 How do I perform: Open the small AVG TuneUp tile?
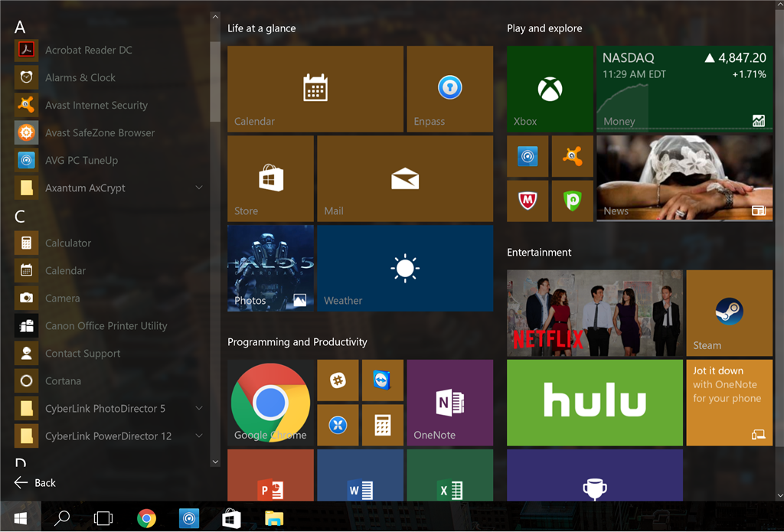[528, 156]
